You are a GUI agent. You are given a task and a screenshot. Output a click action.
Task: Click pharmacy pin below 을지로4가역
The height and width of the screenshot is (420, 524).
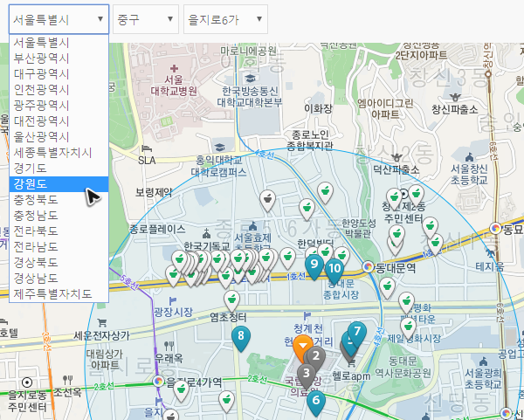click(x=182, y=390)
